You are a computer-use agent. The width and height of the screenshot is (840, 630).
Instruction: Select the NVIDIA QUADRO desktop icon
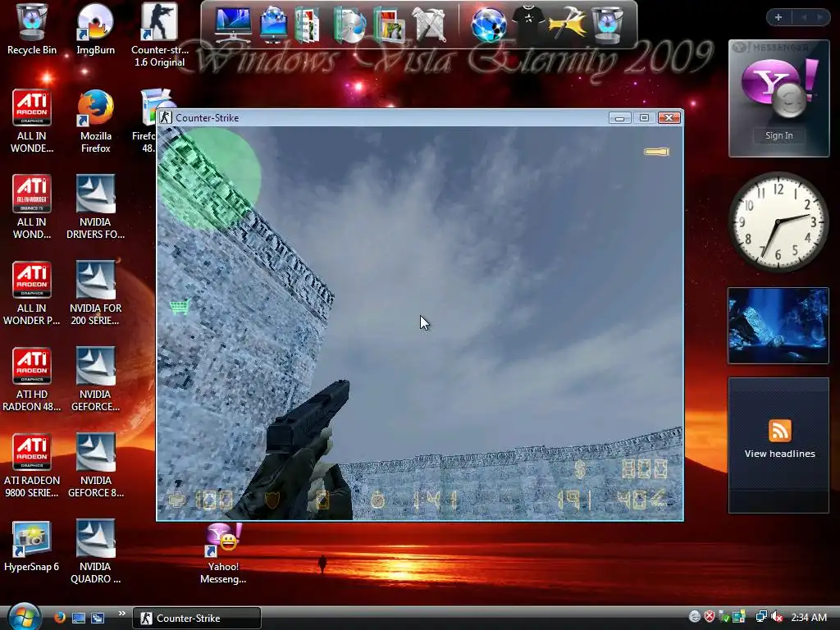point(95,552)
